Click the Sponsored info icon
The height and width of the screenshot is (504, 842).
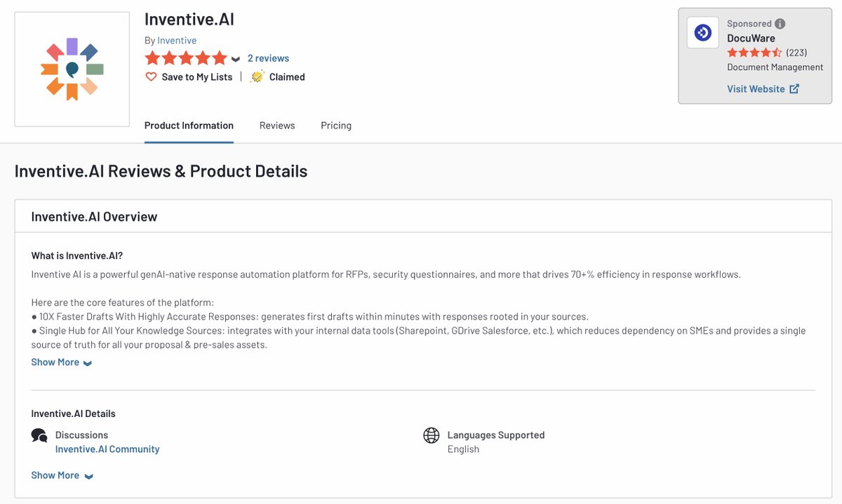[780, 24]
